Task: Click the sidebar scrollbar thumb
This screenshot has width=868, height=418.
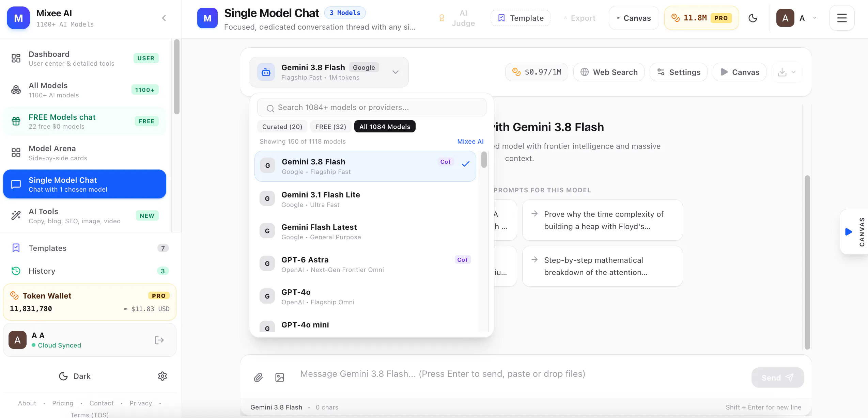Action: click(x=176, y=77)
